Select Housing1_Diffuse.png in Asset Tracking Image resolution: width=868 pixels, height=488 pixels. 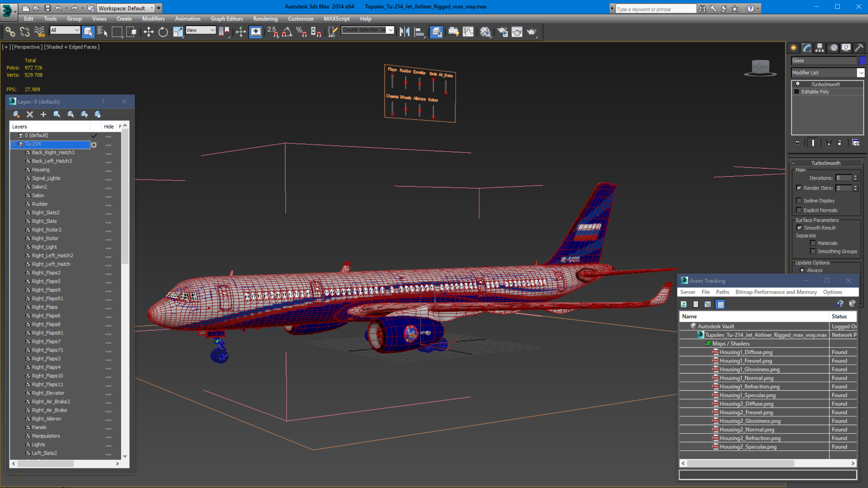[x=746, y=352]
